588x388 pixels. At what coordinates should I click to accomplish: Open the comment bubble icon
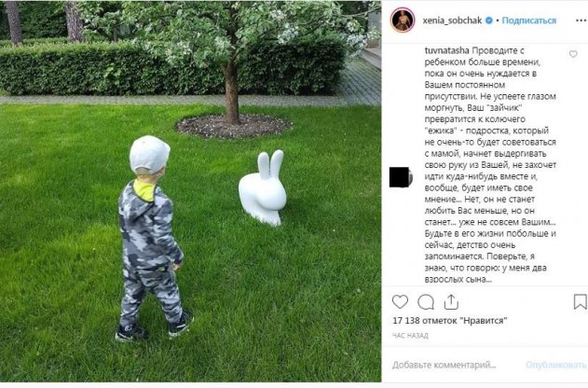click(x=426, y=302)
